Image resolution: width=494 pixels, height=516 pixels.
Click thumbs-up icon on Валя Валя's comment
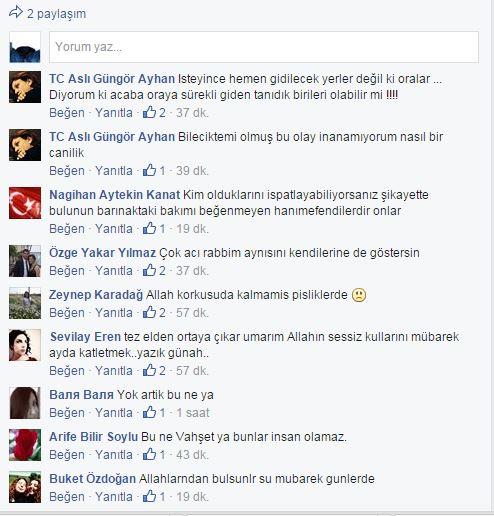point(149,412)
